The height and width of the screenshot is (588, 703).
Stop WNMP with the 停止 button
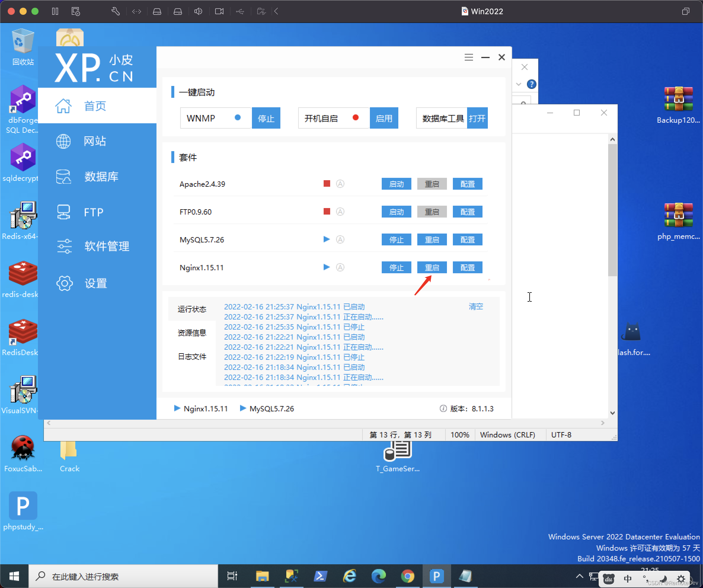[x=266, y=118]
